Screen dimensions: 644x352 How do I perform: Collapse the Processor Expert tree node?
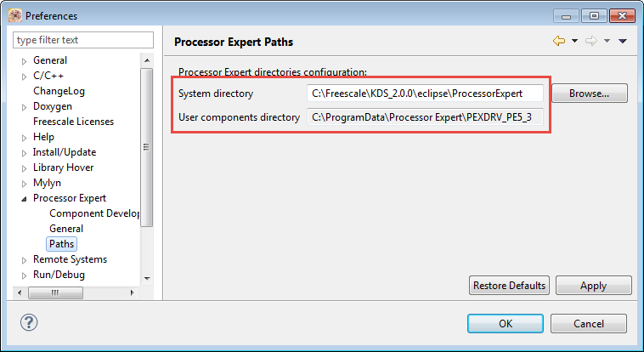(24, 198)
